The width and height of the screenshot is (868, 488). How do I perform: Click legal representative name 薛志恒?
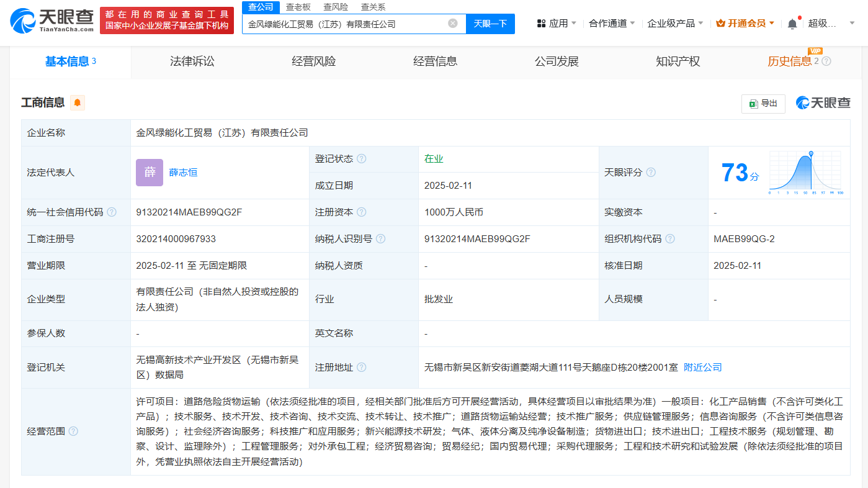184,173
